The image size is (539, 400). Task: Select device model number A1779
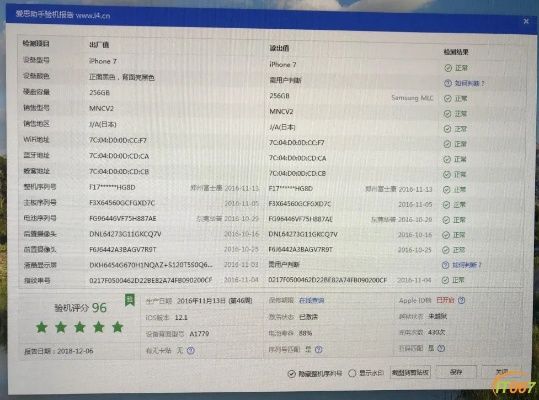tap(199, 334)
